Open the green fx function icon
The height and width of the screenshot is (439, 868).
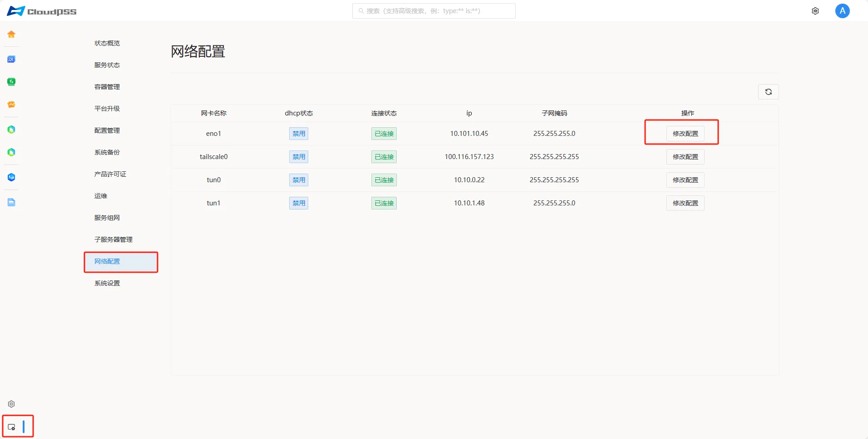(11, 82)
